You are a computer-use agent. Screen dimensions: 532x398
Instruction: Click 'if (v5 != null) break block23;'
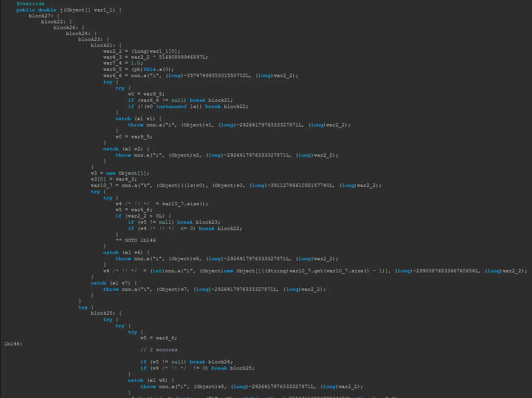tap(174, 222)
